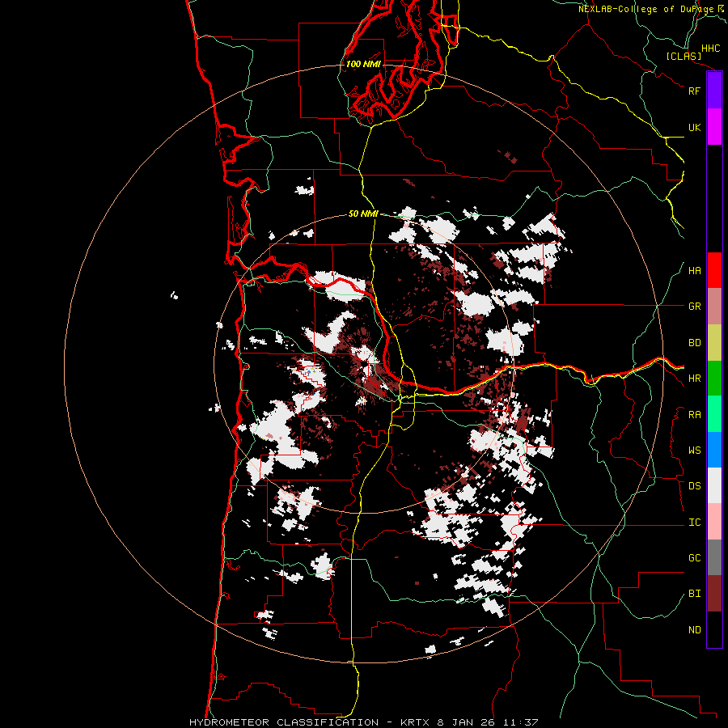The height and width of the screenshot is (728, 728).
Task: Click the BI brown legend swatch
Action: [714, 594]
